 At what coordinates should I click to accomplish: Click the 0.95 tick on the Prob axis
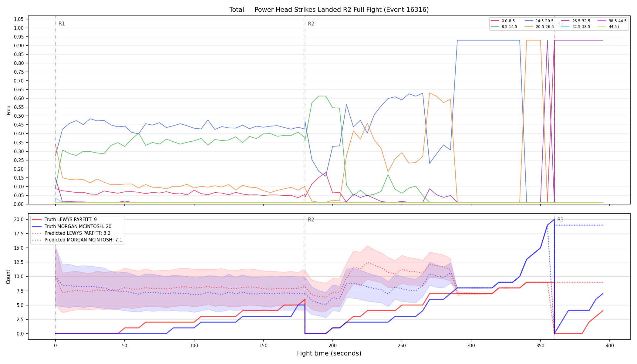point(19,37)
